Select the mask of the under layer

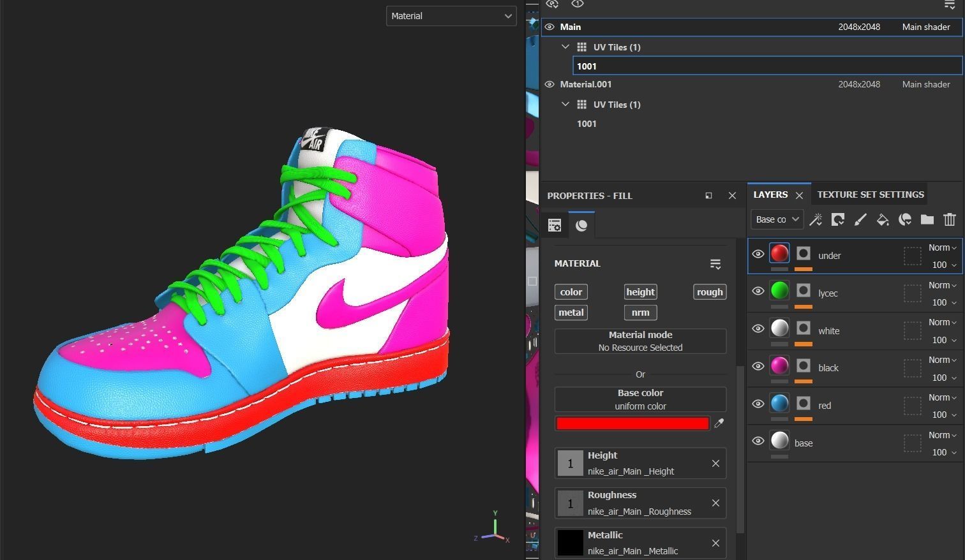(804, 254)
